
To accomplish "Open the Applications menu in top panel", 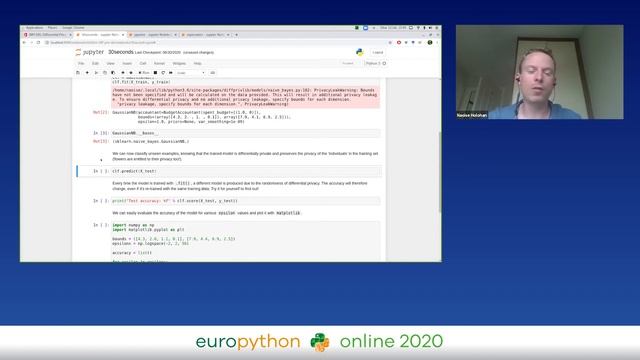I will (34, 28).
